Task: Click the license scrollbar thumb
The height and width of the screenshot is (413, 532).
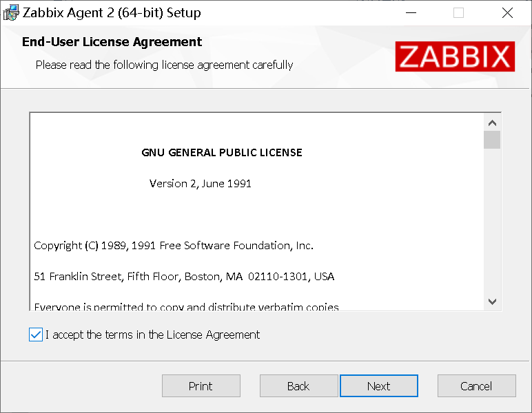Action: pos(492,140)
